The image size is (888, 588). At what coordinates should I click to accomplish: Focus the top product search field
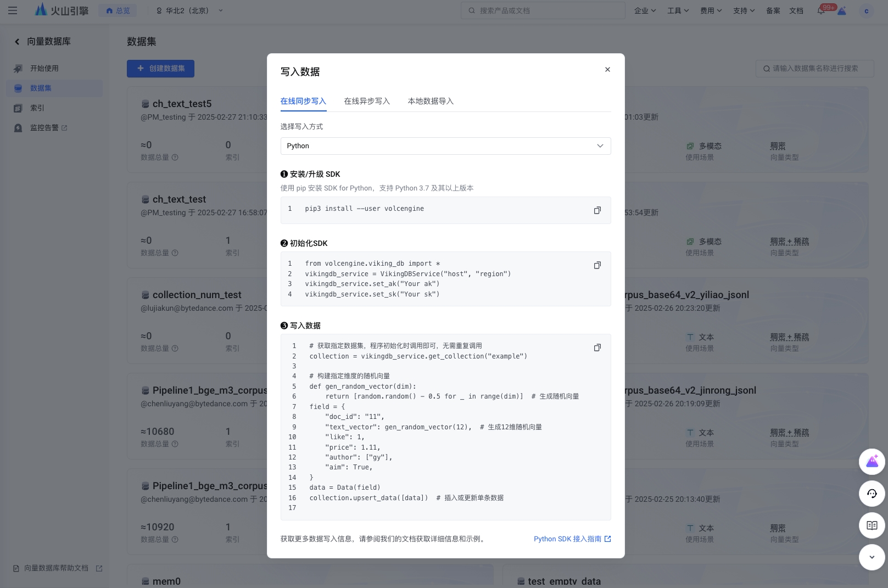coord(543,10)
